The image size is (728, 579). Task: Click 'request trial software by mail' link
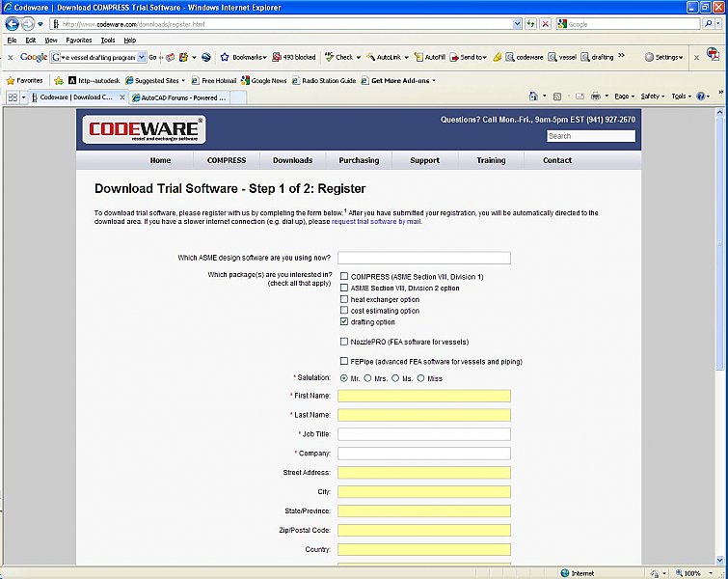(376, 222)
